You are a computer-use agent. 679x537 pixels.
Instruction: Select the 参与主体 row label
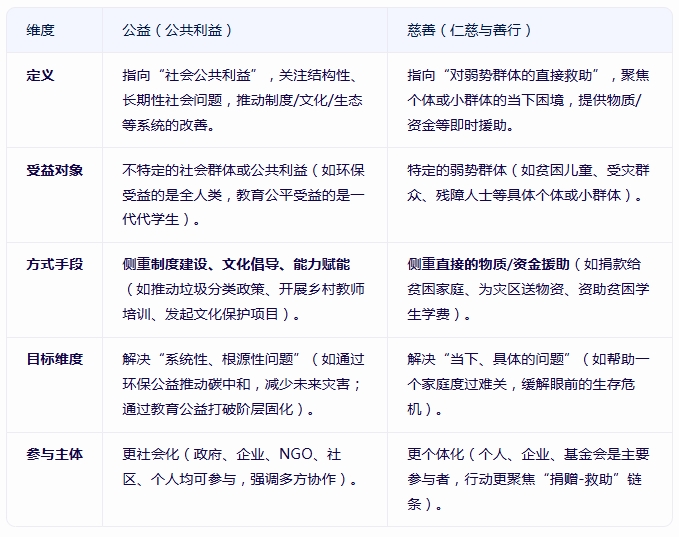click(x=54, y=454)
